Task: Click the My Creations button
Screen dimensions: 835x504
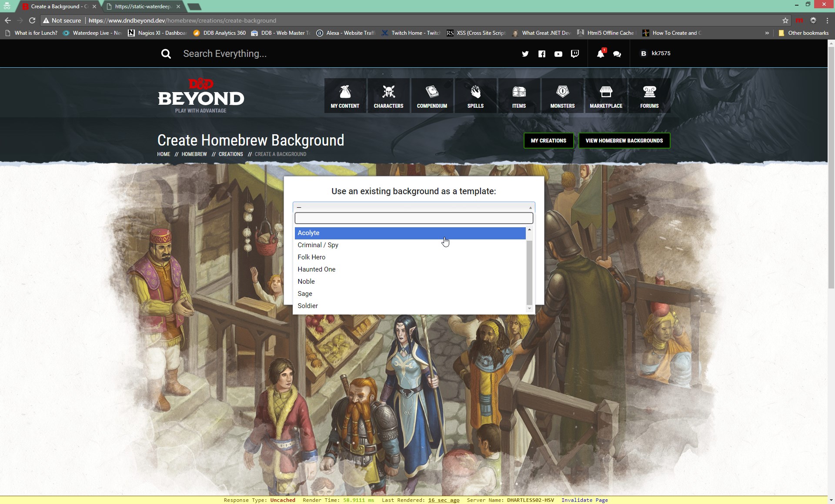Action: pyautogui.click(x=548, y=140)
